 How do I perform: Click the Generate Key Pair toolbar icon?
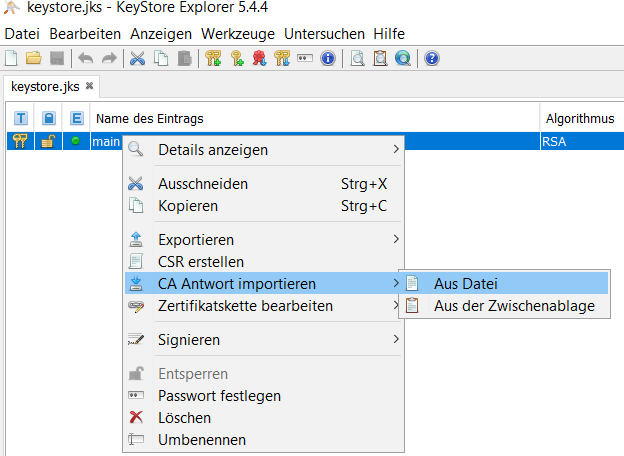[x=213, y=58]
